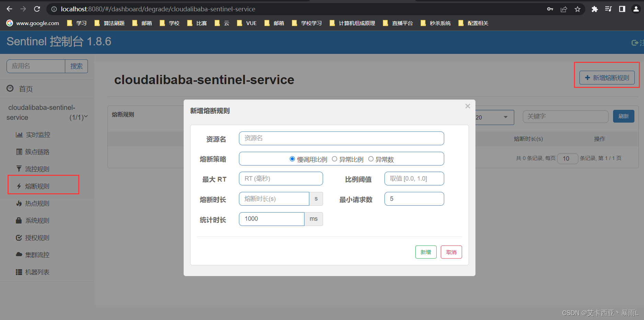Click the 操作 column header
The height and width of the screenshot is (320, 644).
[x=599, y=139]
